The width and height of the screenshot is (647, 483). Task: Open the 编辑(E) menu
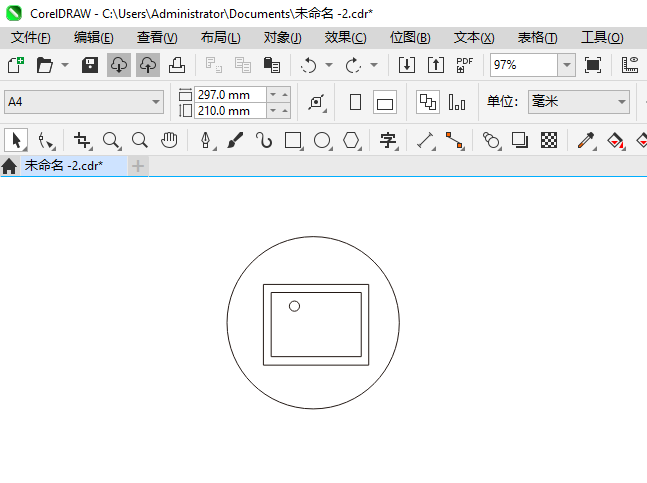(x=94, y=38)
